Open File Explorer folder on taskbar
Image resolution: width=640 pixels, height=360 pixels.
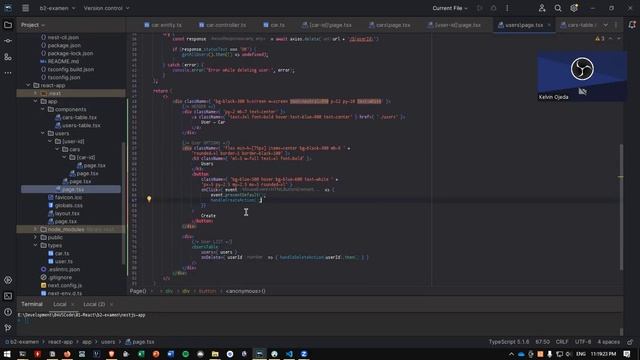(x=215, y=354)
